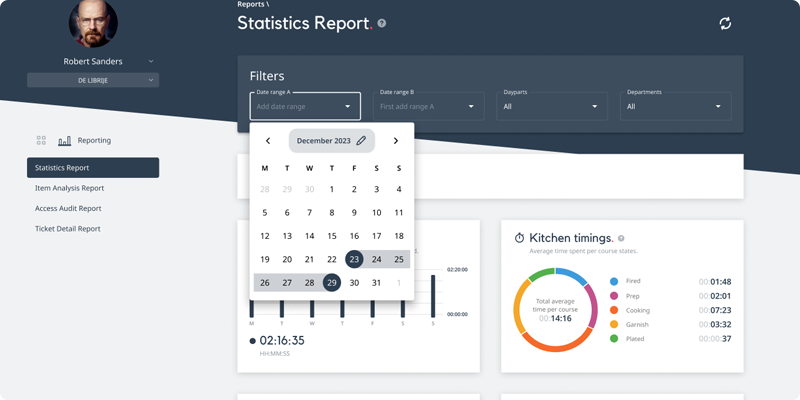Open the Dayparts dropdown
800x400 pixels.
[x=552, y=106]
